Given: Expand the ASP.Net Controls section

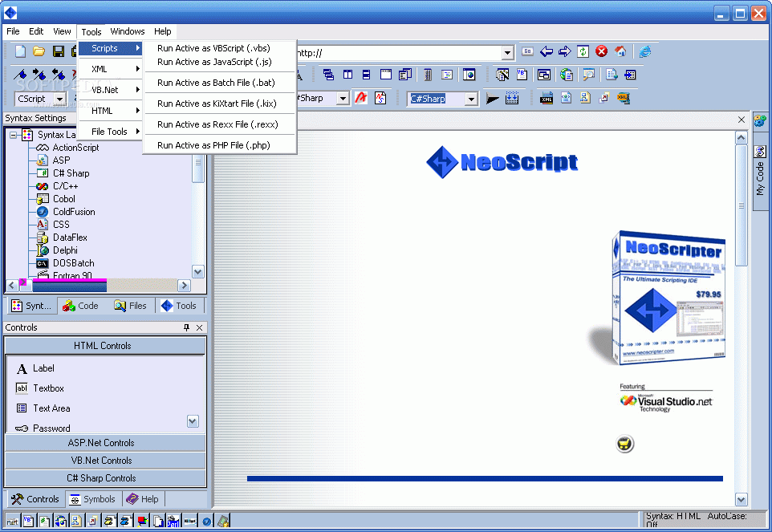Looking at the screenshot, I should click(105, 443).
